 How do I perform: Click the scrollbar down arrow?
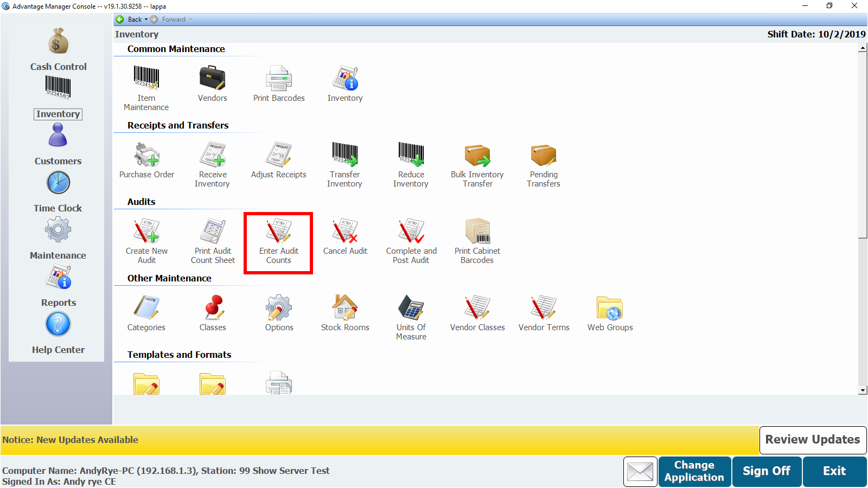coord(863,390)
